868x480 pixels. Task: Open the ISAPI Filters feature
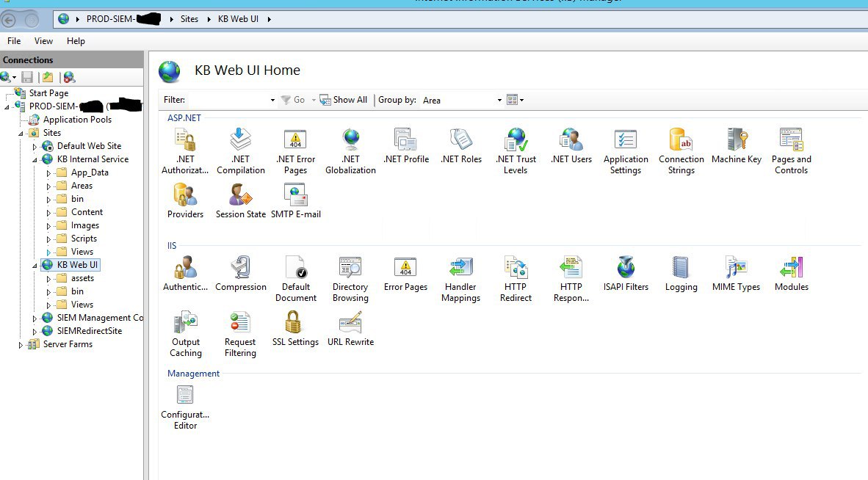point(626,274)
